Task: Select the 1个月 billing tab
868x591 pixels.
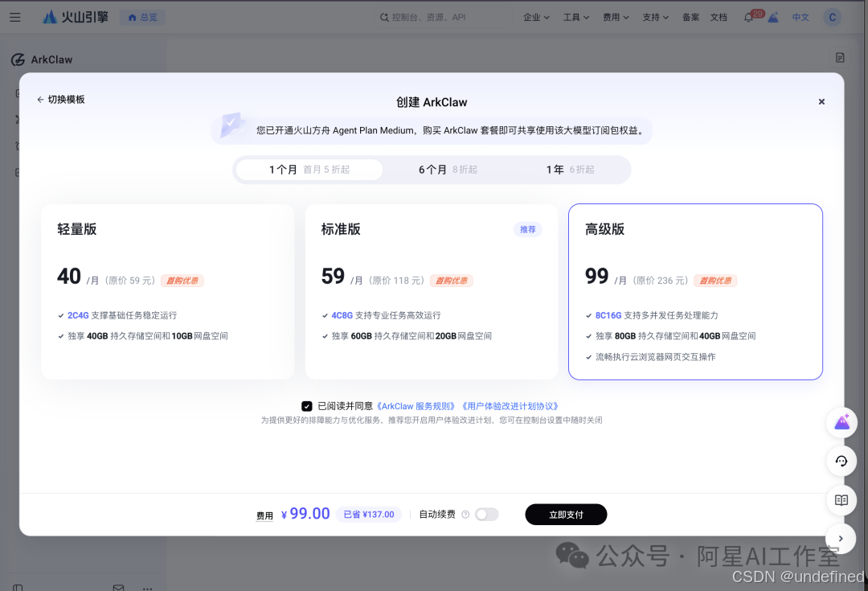Action: coord(309,170)
